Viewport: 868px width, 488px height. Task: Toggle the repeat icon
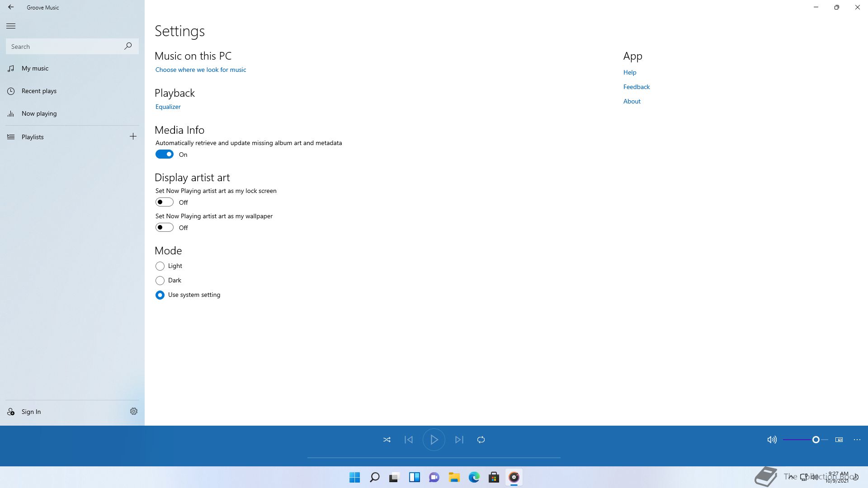coord(481,440)
